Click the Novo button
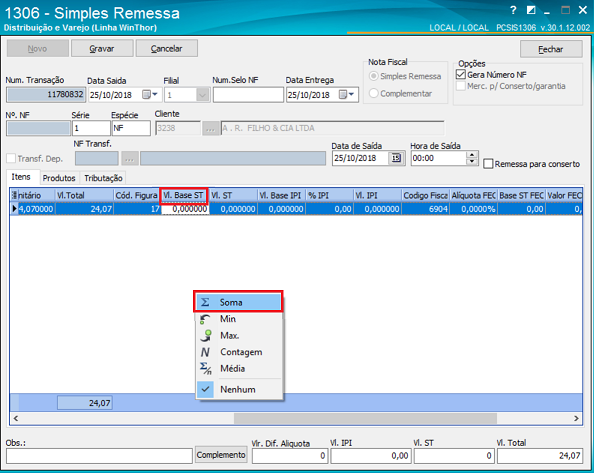 pos(38,48)
